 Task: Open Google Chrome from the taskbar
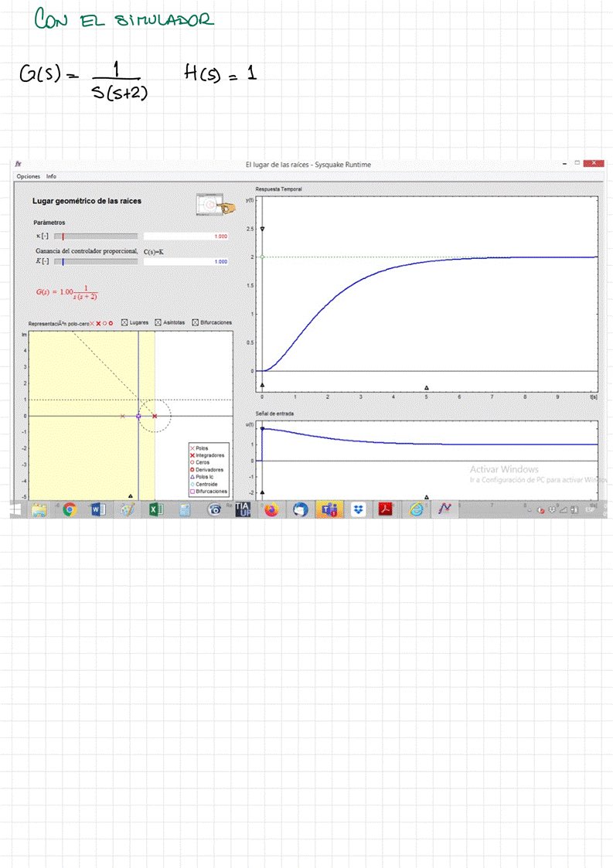point(70,509)
